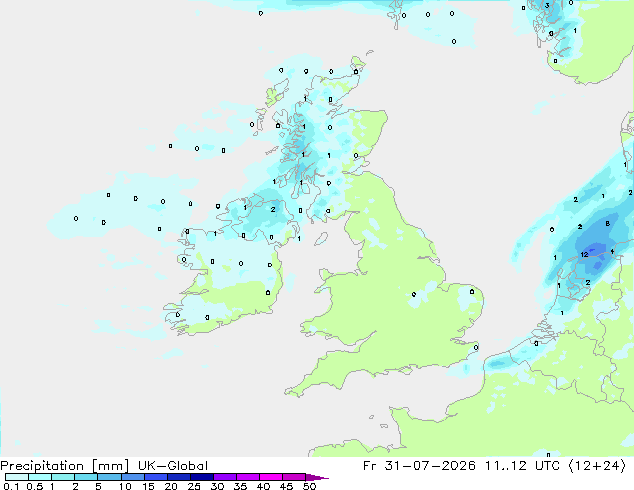Select the '[mm]' unit text
Screen dimensions: 634x490
(111, 466)
